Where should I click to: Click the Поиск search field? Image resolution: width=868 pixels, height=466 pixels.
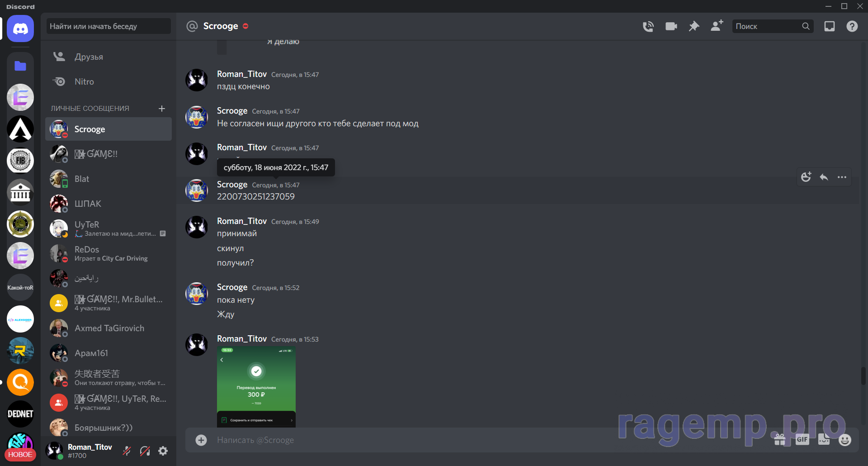point(772,26)
